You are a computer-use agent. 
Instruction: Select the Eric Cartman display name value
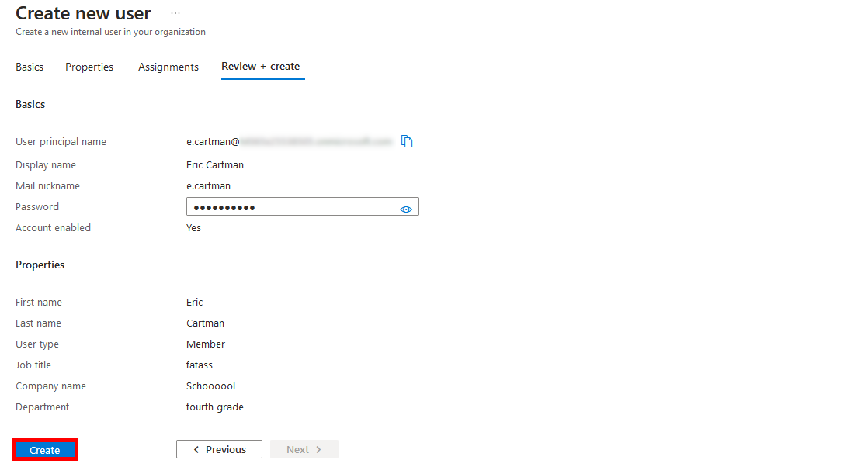point(215,164)
